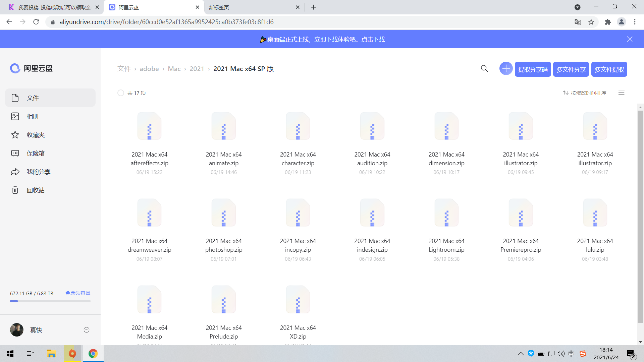
Task: Click the search magnifier icon
Action: 484,68
